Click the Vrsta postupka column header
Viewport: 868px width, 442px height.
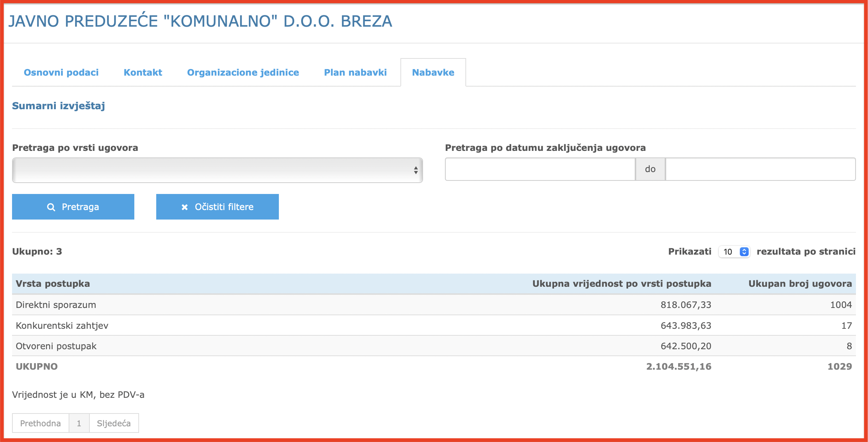point(53,283)
